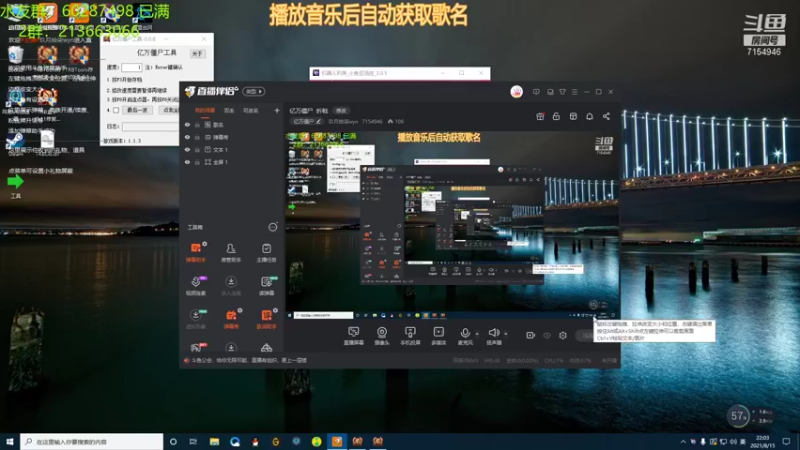Click the 最后一波 button
800x450 pixels.
(x=137, y=110)
